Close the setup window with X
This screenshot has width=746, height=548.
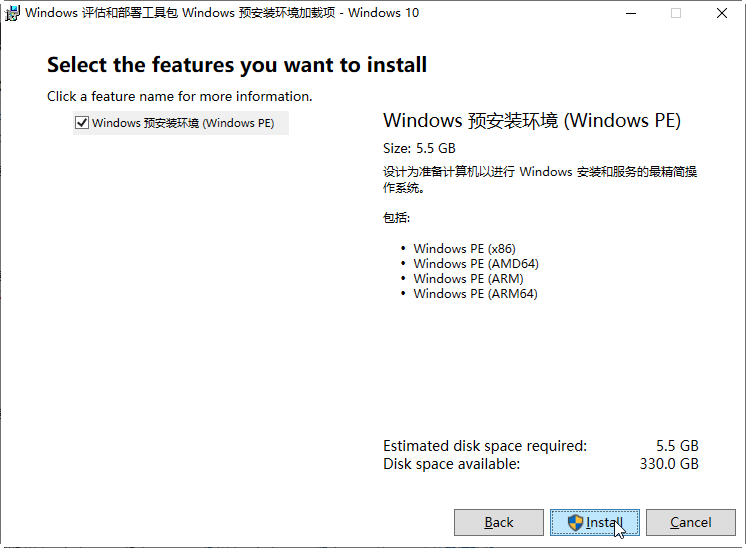point(722,14)
